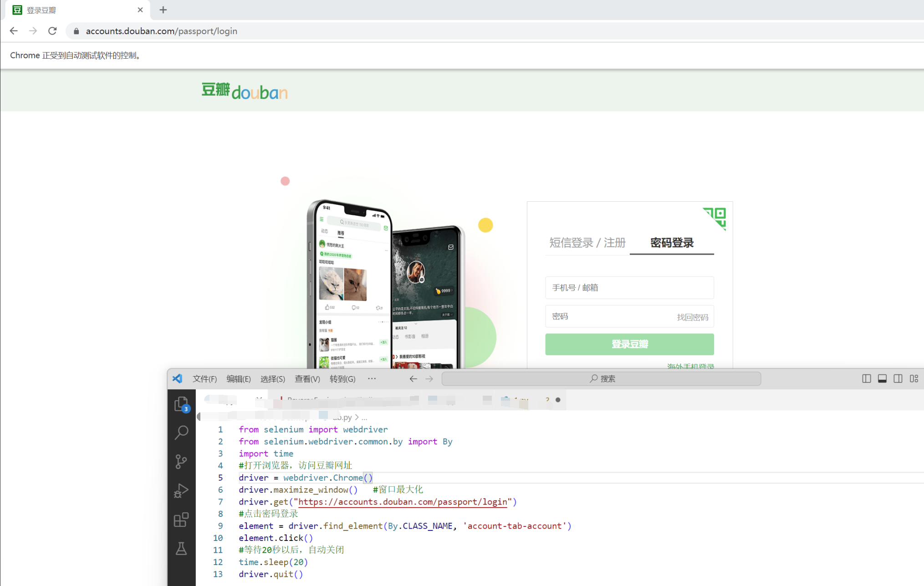
Task: Select the 密码登录 tab
Action: coord(672,243)
